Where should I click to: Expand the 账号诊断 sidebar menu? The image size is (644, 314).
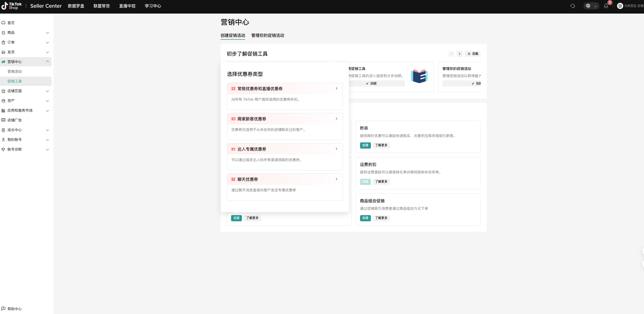tap(26, 149)
